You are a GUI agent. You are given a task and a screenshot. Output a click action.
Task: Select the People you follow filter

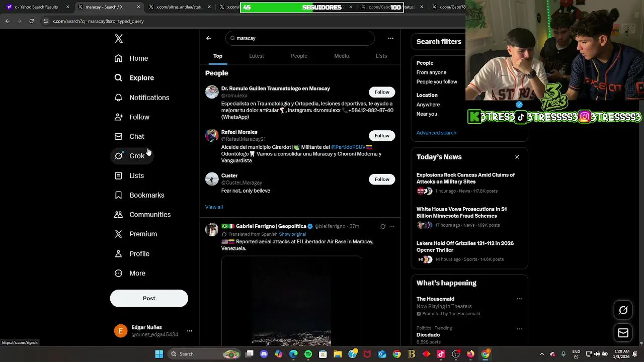(437, 81)
